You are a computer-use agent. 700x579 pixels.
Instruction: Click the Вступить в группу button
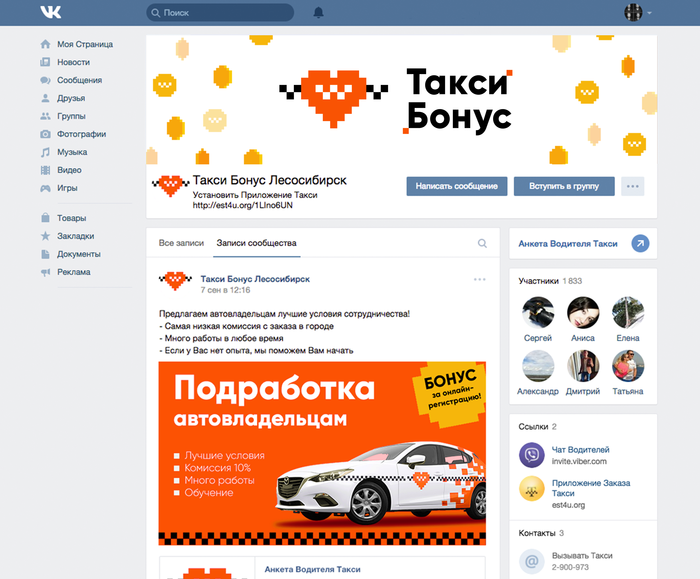pos(564,186)
